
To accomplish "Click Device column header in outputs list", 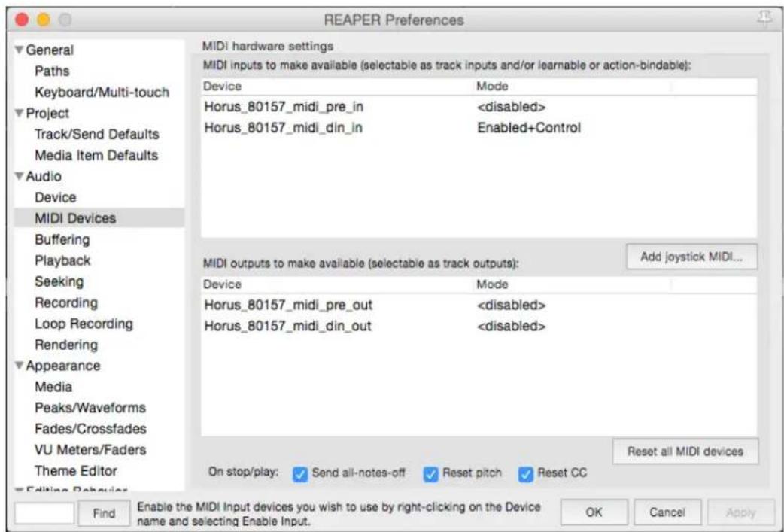I will click(338, 284).
